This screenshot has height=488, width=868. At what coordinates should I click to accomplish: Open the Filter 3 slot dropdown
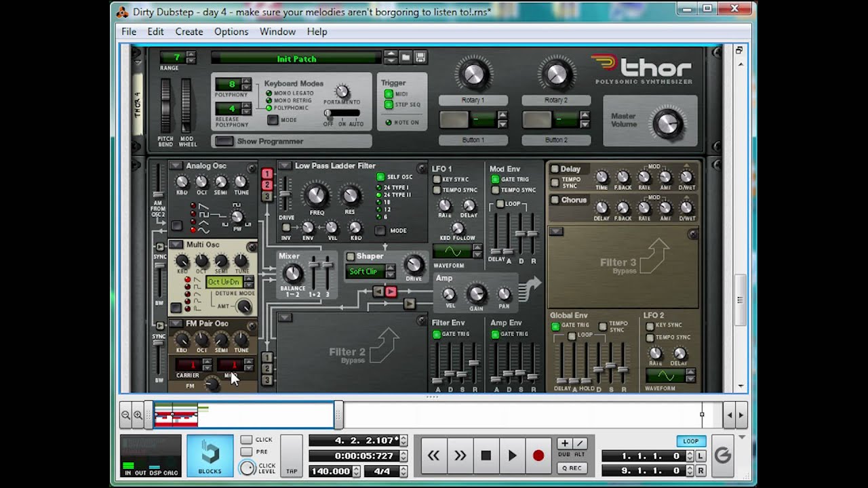[x=556, y=232]
